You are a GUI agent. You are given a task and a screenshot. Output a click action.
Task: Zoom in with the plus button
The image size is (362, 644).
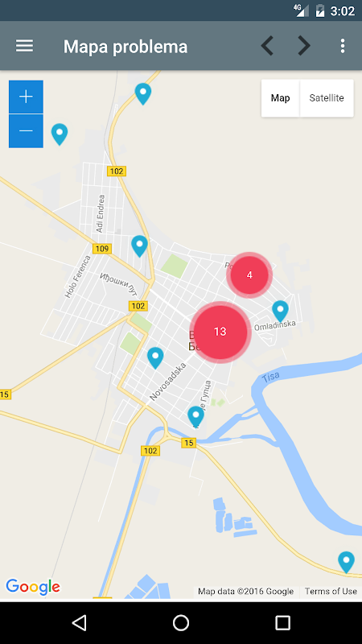click(26, 97)
